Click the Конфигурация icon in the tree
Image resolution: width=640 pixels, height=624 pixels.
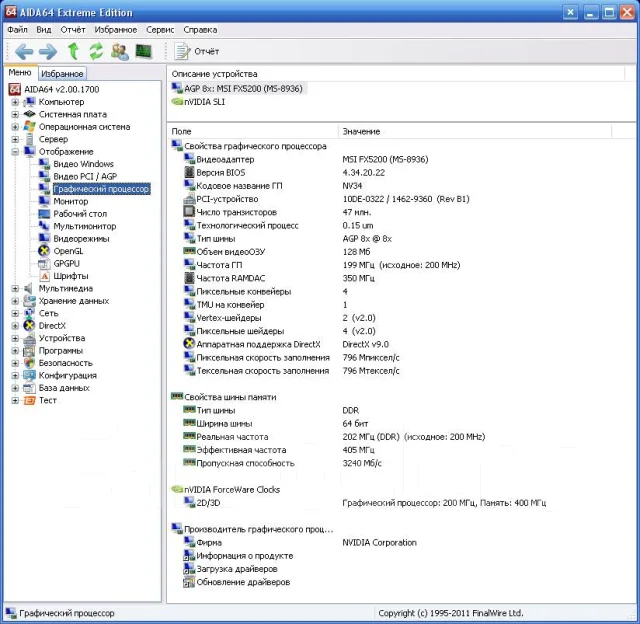pyautogui.click(x=29, y=375)
